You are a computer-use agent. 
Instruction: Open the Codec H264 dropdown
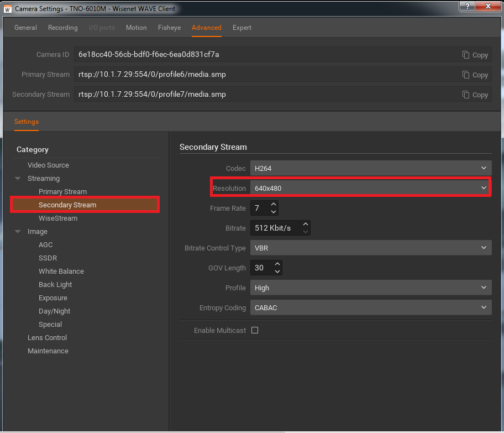click(371, 168)
